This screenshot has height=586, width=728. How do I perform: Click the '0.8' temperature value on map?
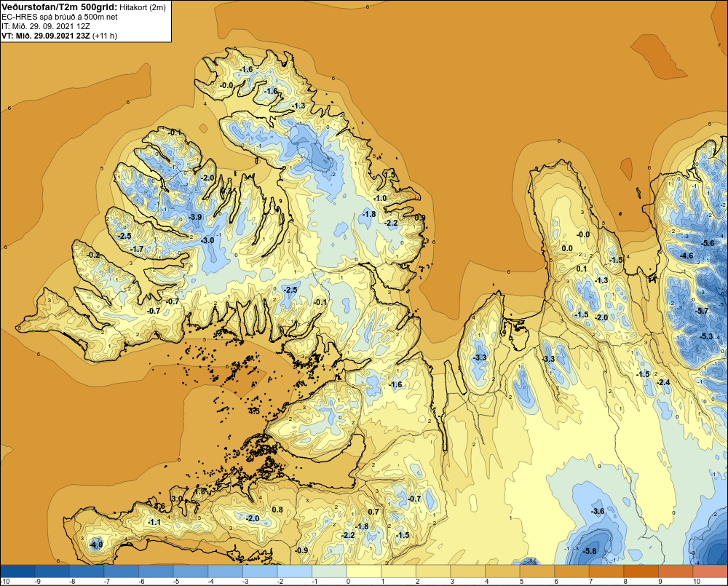277,510
